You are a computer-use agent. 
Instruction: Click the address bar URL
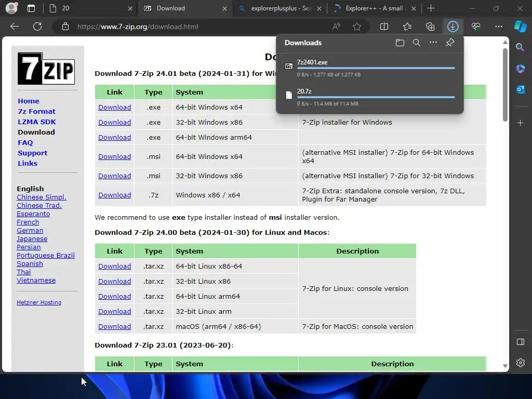point(137,26)
